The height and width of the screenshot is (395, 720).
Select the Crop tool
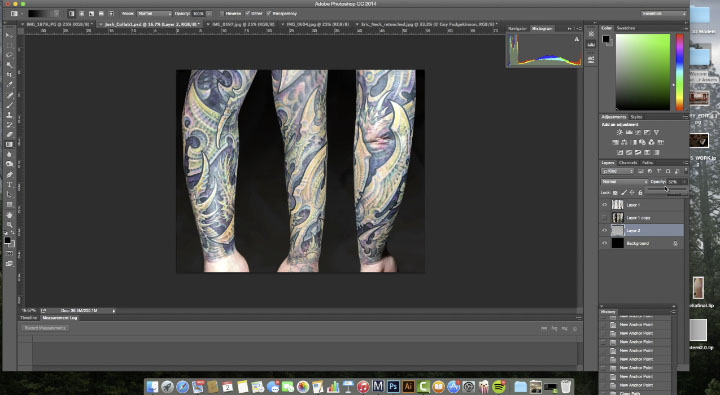pyautogui.click(x=9, y=75)
